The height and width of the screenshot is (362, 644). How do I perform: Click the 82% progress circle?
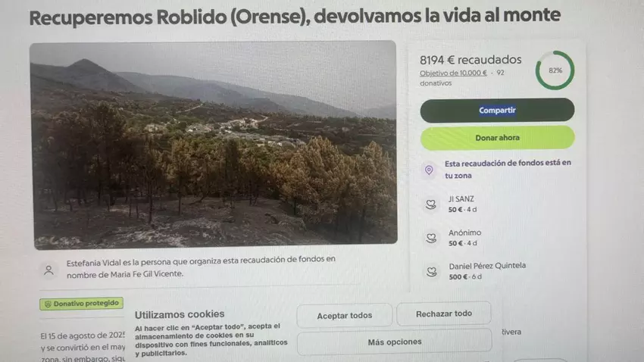[555, 70]
